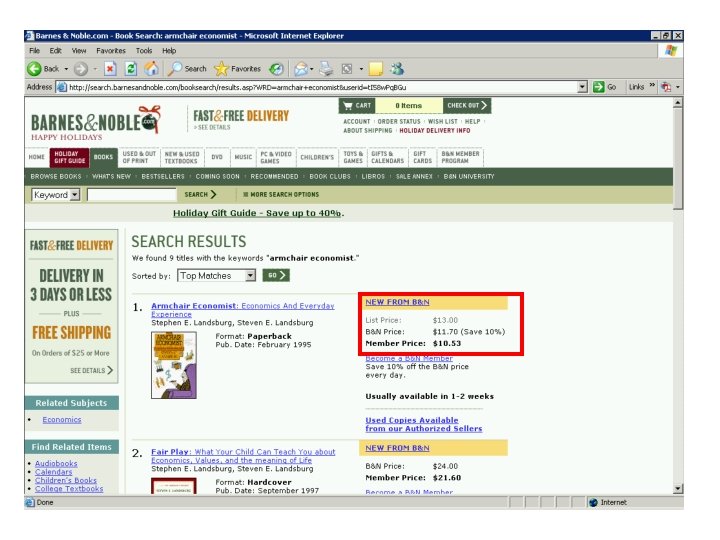Click Holiday Delivery Info link
The height and width of the screenshot is (540, 720).
click(x=434, y=130)
